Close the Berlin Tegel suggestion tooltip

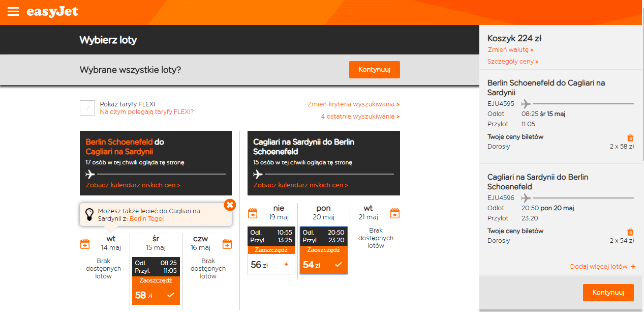230,205
